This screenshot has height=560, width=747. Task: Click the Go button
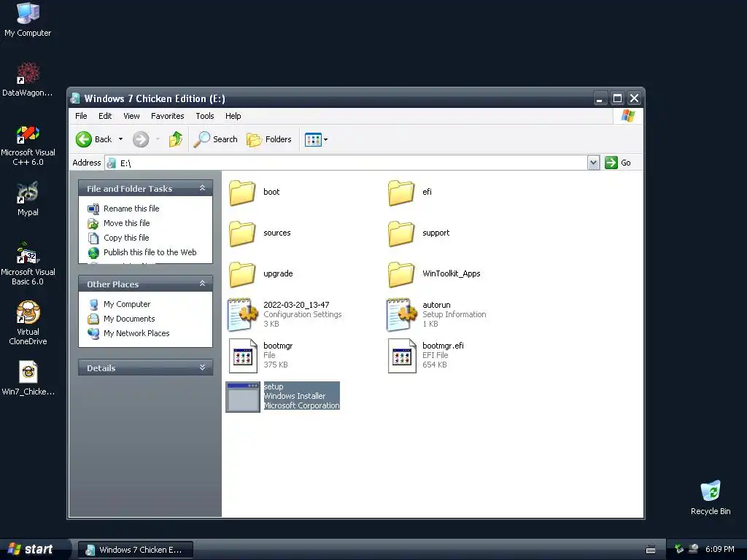click(618, 163)
